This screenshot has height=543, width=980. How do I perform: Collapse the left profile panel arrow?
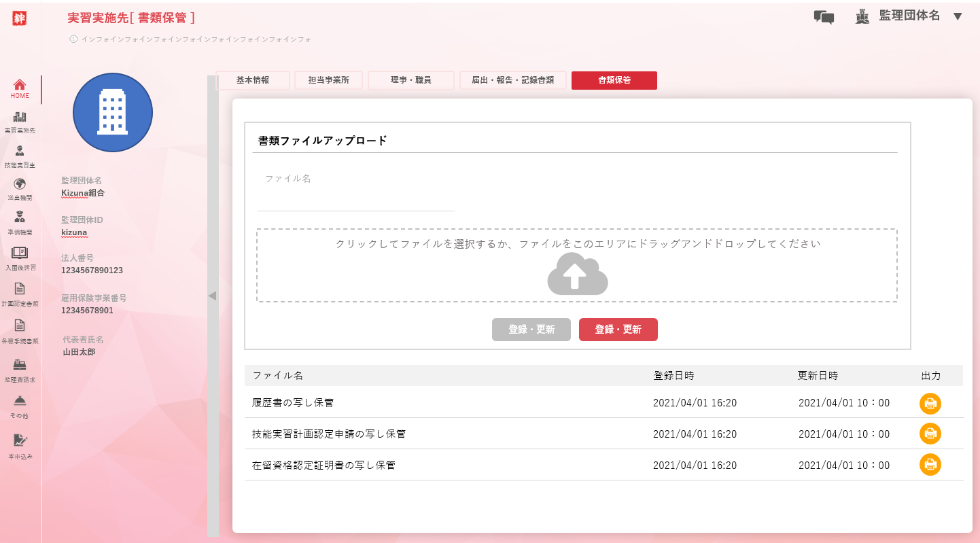(x=212, y=296)
